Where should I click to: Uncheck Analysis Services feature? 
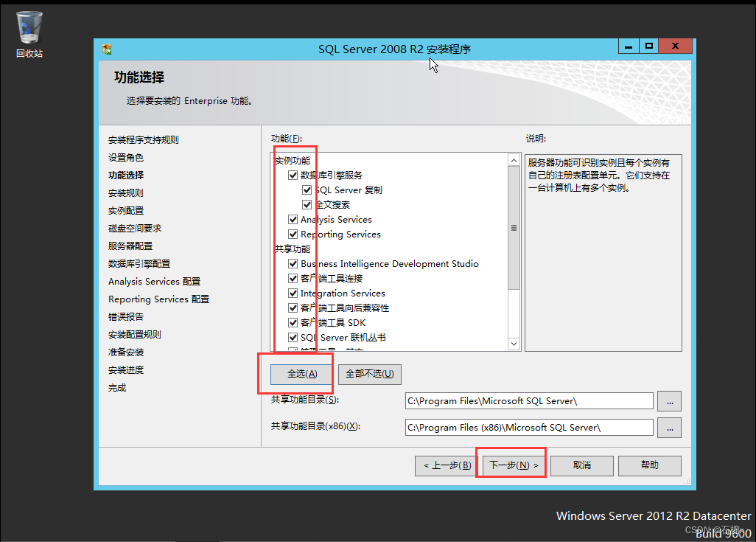tap(293, 219)
